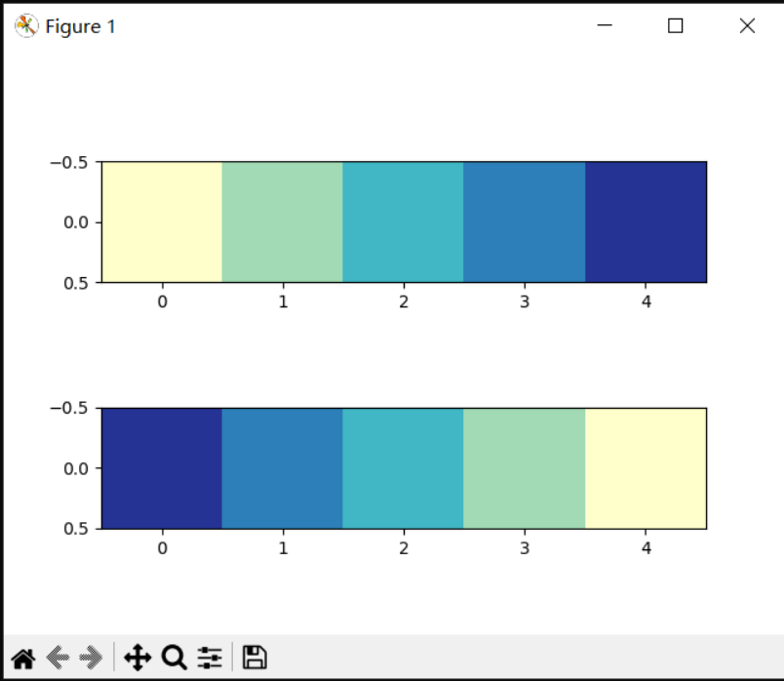The width and height of the screenshot is (784, 681).
Task: Click the dark navy cell in the top plot
Action: click(x=646, y=222)
